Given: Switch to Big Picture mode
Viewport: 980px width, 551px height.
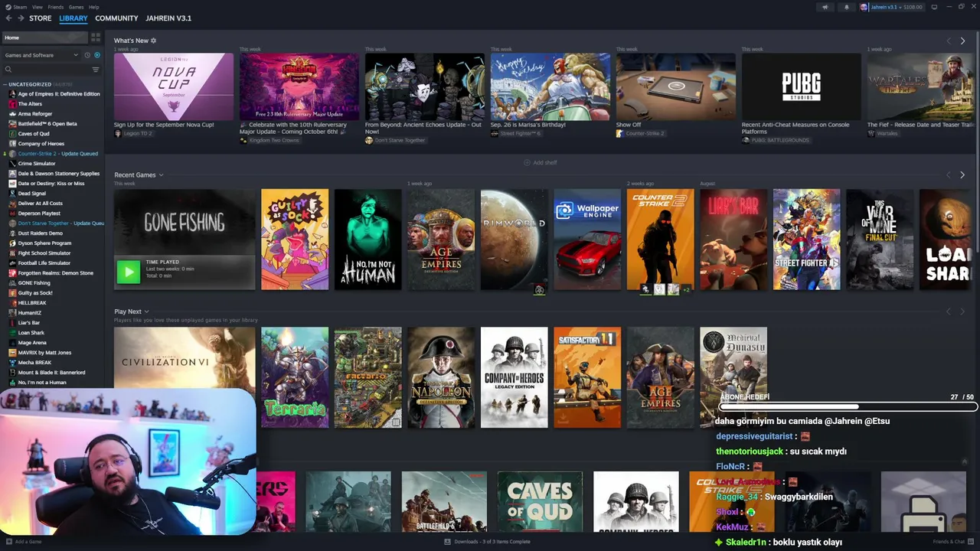Looking at the screenshot, I should click(934, 7).
